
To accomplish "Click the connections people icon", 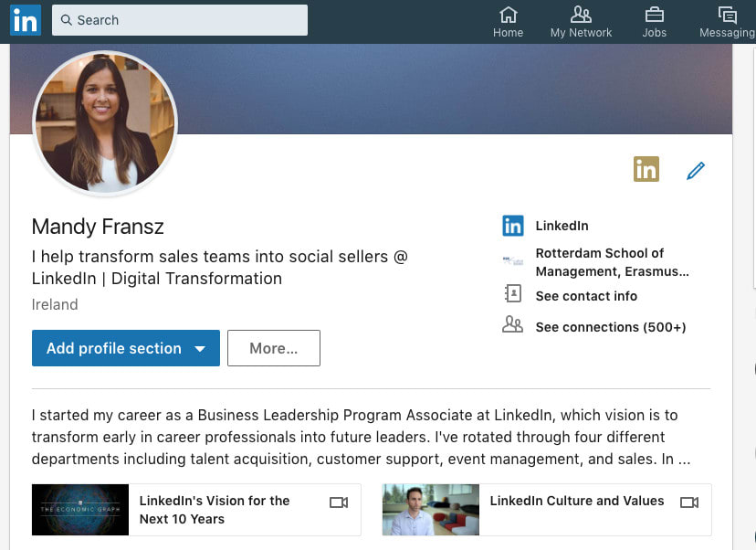I will (x=512, y=324).
